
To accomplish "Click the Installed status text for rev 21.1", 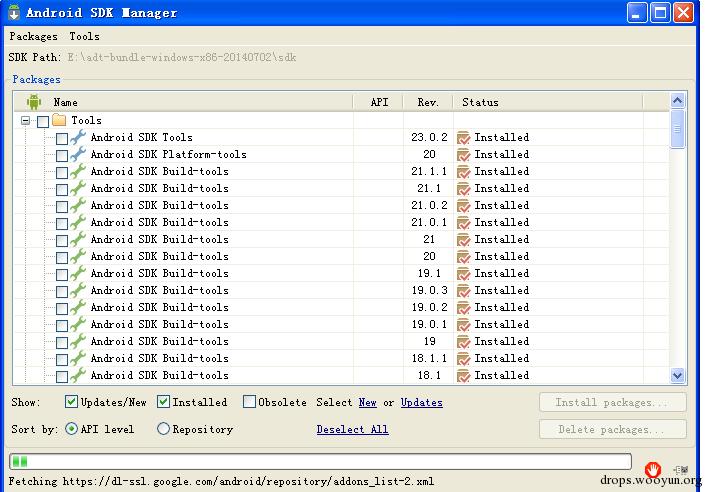I will click(x=502, y=189).
